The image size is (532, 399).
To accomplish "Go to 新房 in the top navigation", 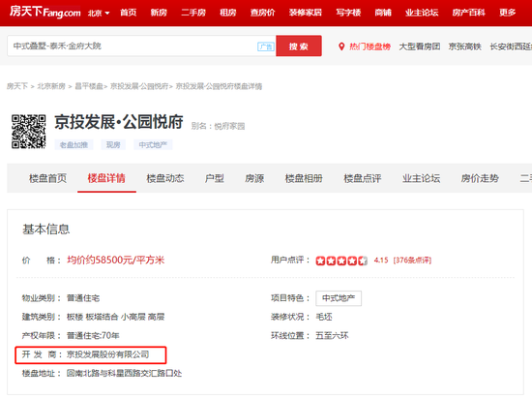I will (x=159, y=13).
